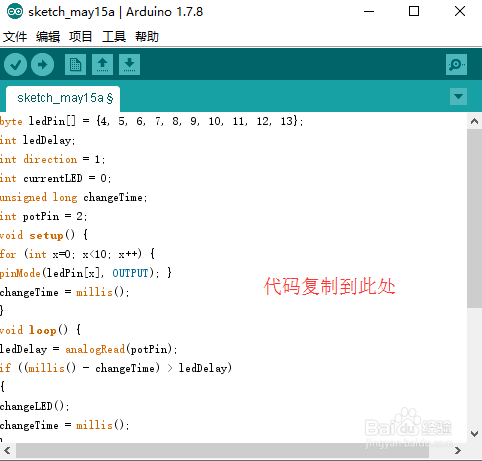Click the line 'byte ledPin[] = {4, 5, 6...'
The image size is (482, 461).
(x=152, y=121)
